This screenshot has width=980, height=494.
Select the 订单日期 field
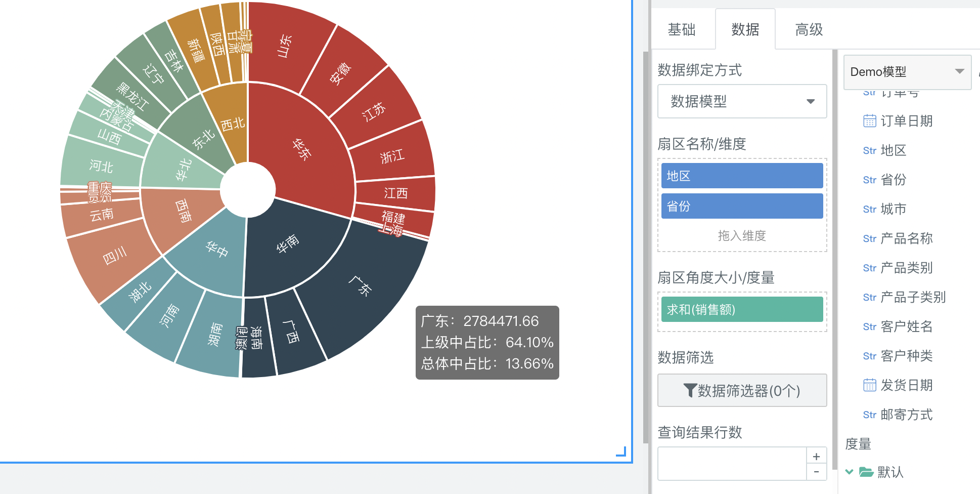point(907,121)
